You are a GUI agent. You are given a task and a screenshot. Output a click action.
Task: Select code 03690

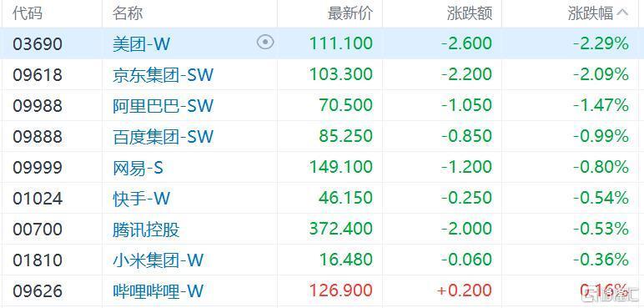coord(38,43)
